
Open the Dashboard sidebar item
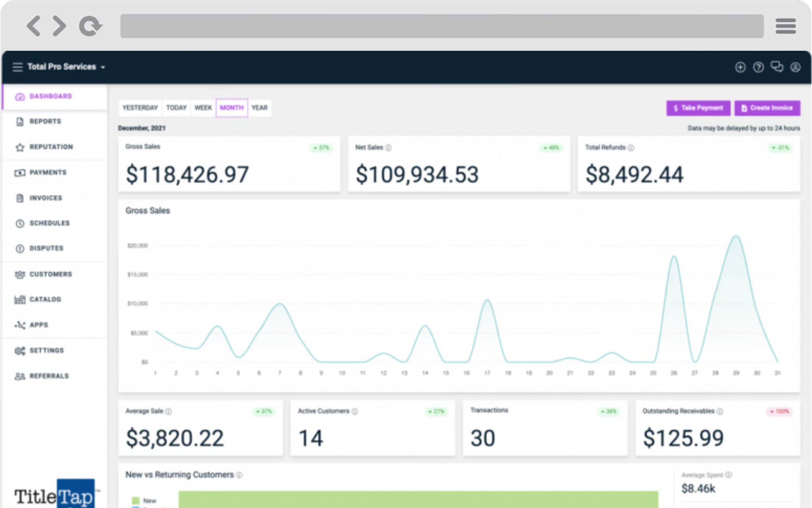pyautogui.click(x=55, y=96)
